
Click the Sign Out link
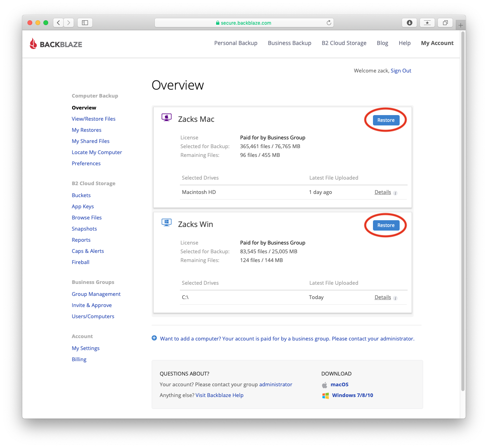(x=401, y=70)
